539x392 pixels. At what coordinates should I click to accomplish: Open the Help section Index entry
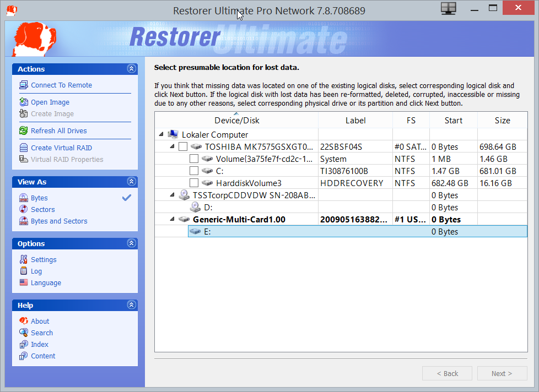pyautogui.click(x=23, y=344)
